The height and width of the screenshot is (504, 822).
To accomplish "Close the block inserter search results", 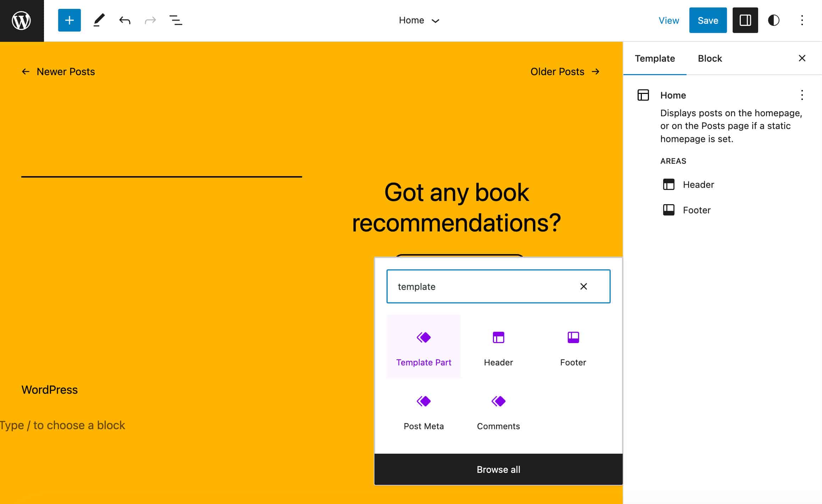I will pos(583,286).
